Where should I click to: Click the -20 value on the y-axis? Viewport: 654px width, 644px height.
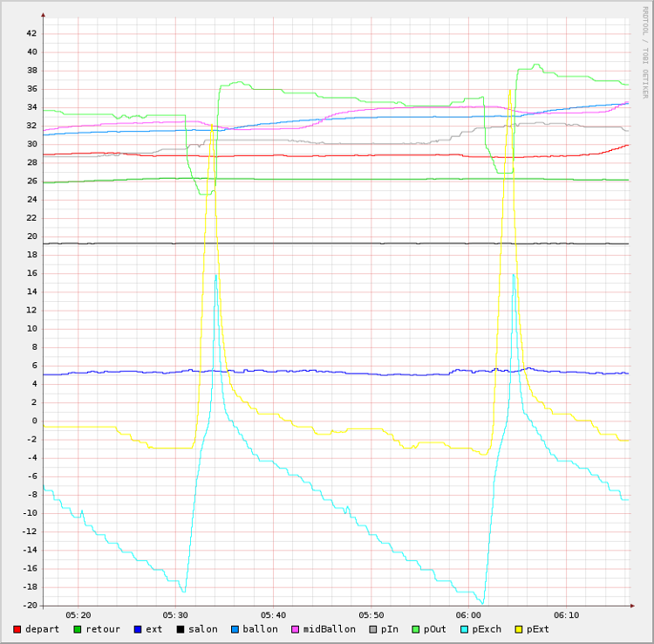(29, 606)
